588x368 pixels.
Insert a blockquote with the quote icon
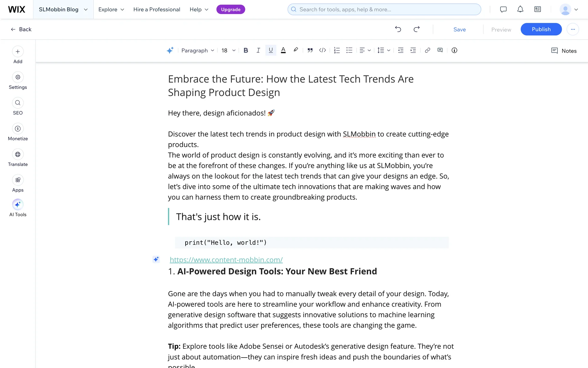(310, 50)
